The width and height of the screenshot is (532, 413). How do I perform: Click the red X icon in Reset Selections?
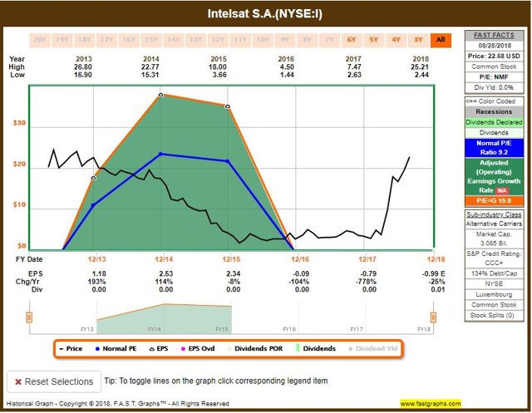18,381
